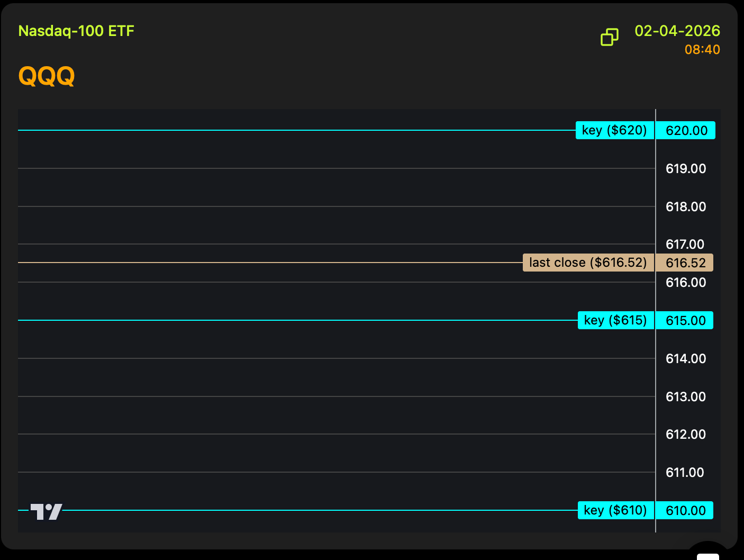This screenshot has width=744, height=560.
Task: Click the 612.00 price axis value
Action: click(x=685, y=434)
